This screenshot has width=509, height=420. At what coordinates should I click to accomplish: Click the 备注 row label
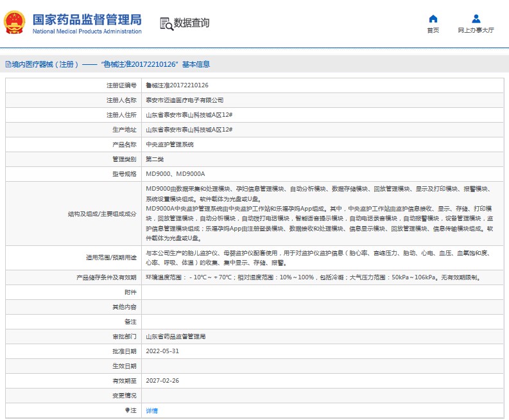click(x=130, y=322)
